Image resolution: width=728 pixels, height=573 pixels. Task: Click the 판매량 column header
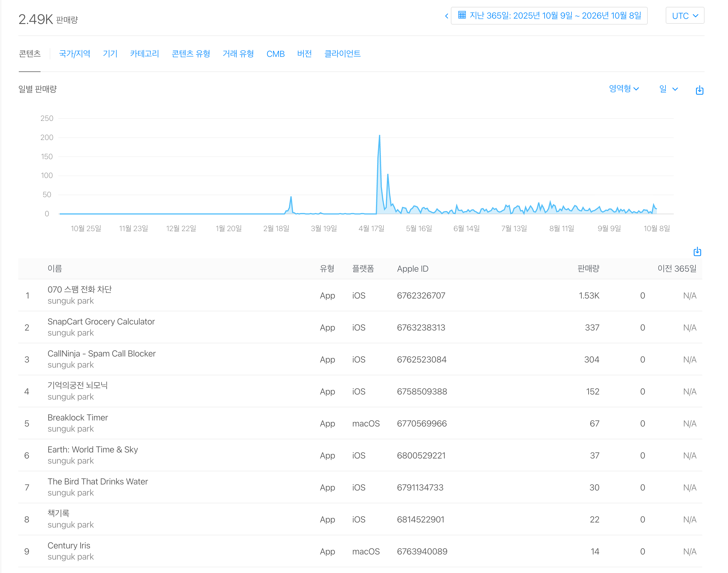588,269
